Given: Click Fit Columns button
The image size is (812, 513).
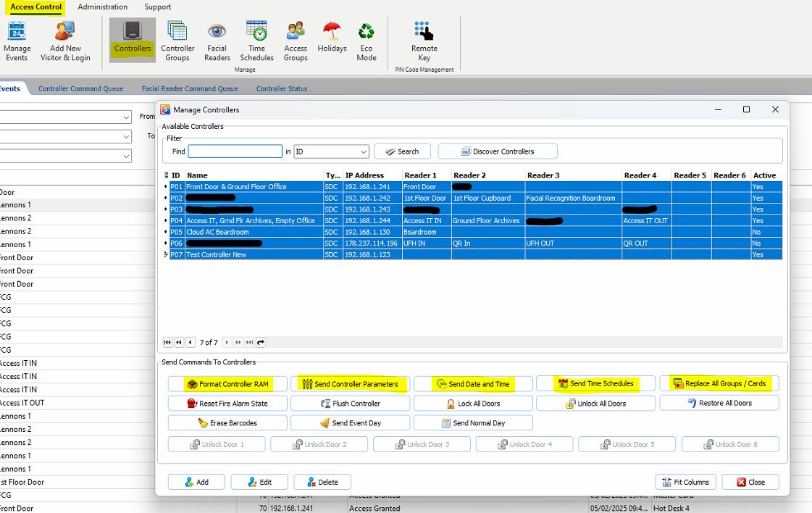Looking at the screenshot, I should [x=686, y=482].
